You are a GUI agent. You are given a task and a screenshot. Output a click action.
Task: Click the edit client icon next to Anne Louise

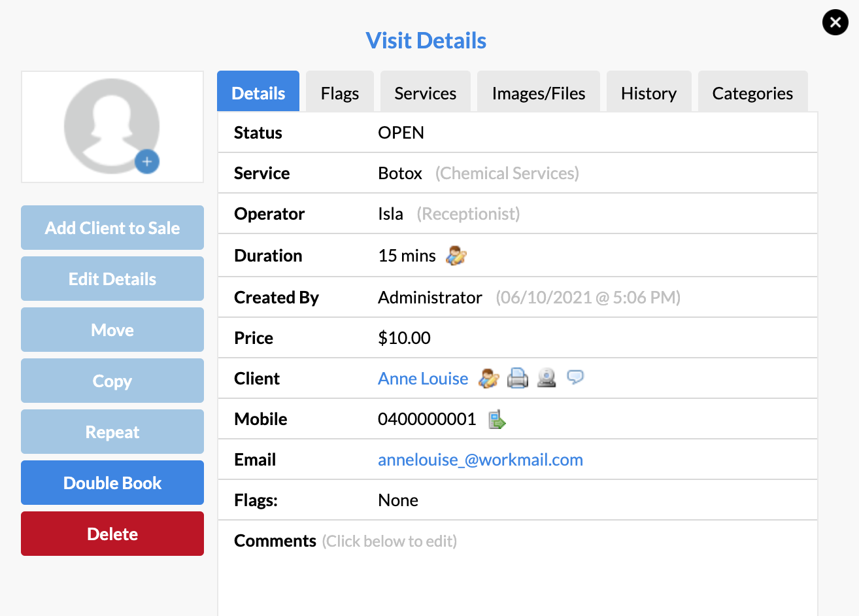(x=489, y=378)
